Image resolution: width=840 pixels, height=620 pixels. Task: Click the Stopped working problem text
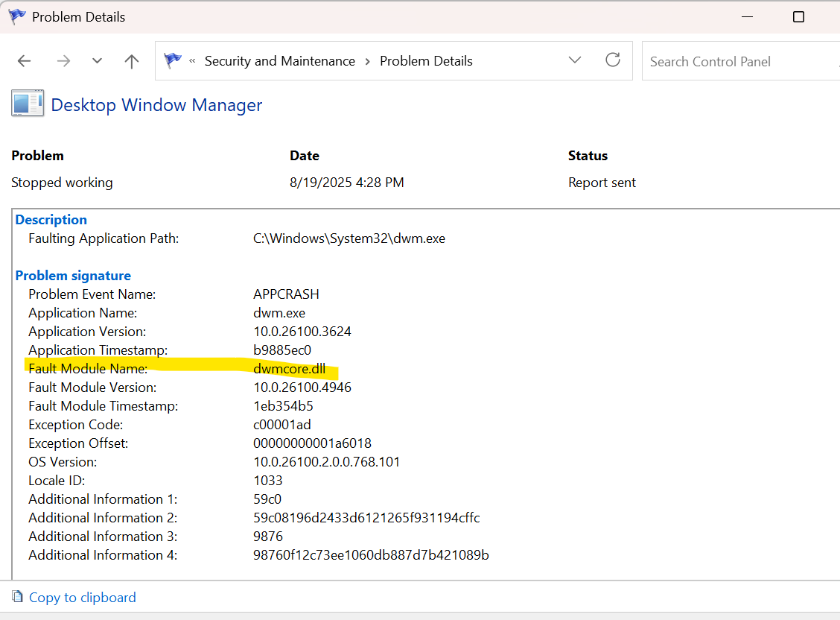tap(62, 183)
